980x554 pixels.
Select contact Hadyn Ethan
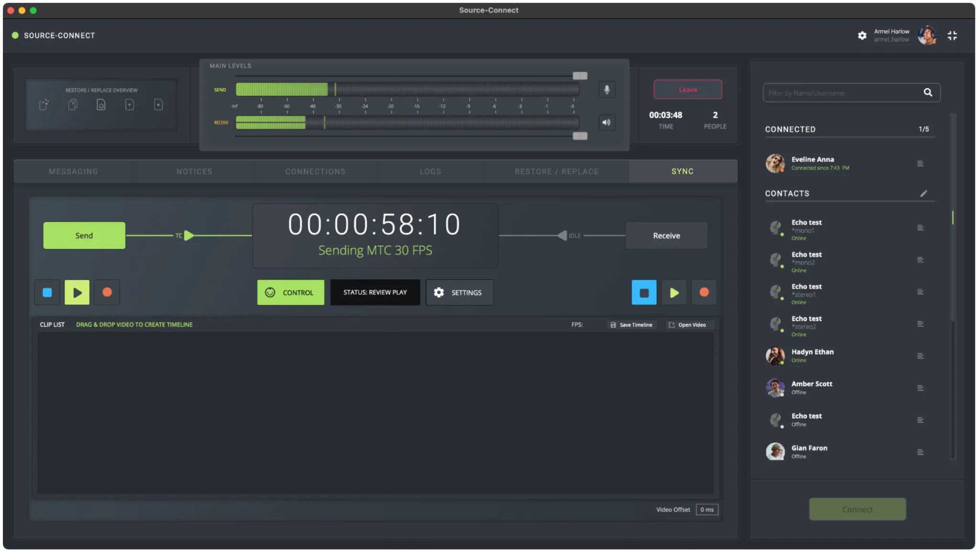pos(849,356)
